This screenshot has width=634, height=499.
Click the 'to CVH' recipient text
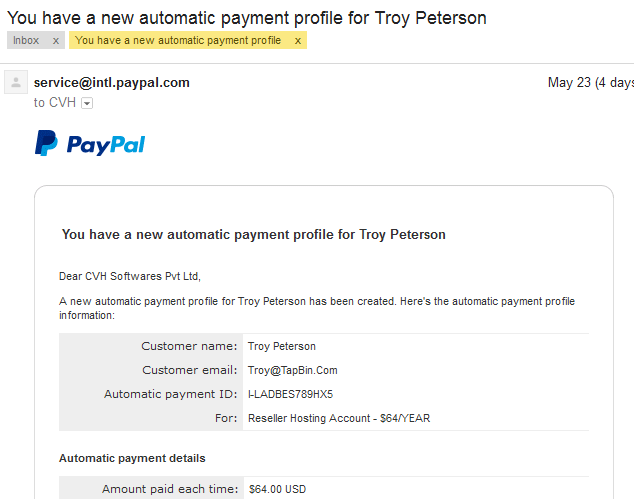point(55,103)
